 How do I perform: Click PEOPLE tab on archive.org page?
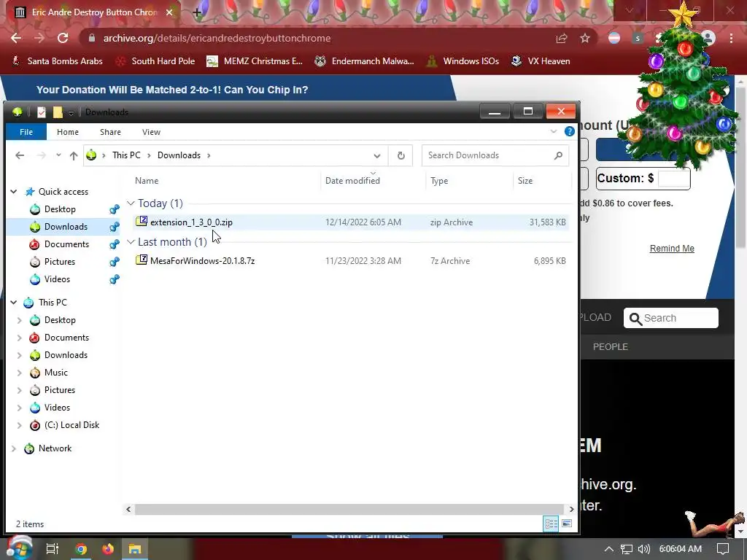[x=611, y=346]
